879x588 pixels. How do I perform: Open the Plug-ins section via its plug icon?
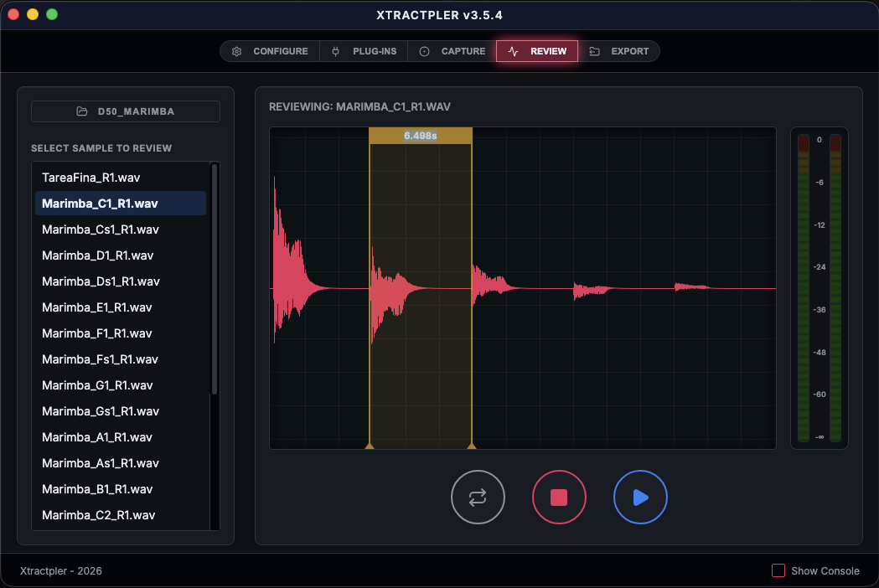point(337,51)
